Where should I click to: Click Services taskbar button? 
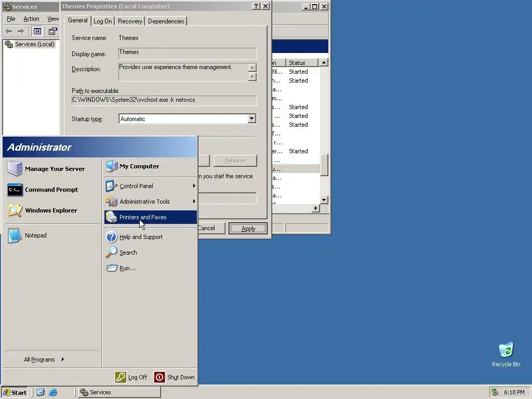119,392
